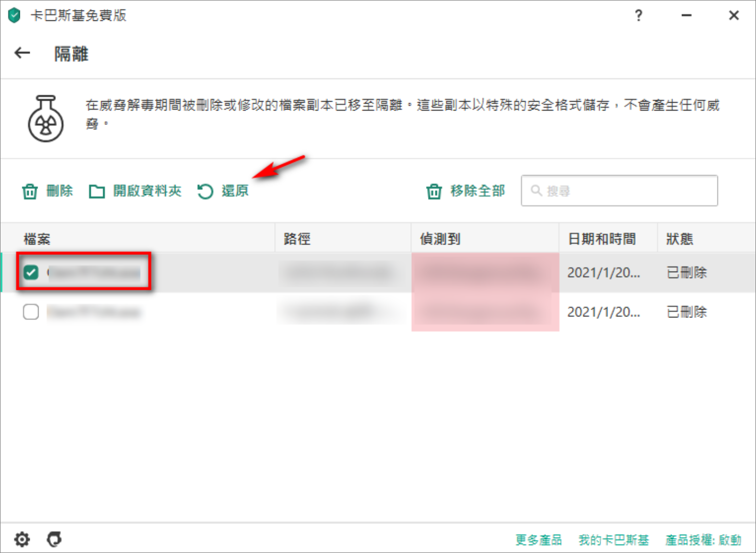Viewport: 756px width, 553px height.
Task: Sort by the 日期和時間 column header
Action: click(602, 239)
